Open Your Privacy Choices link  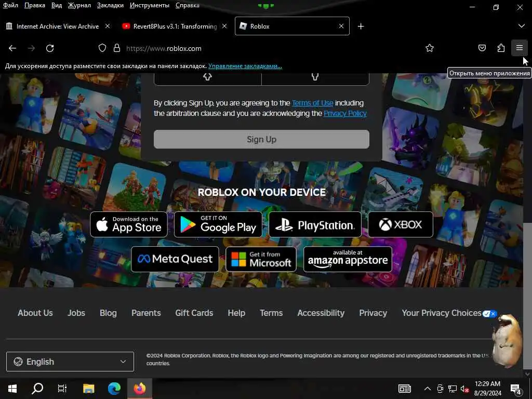(x=449, y=313)
